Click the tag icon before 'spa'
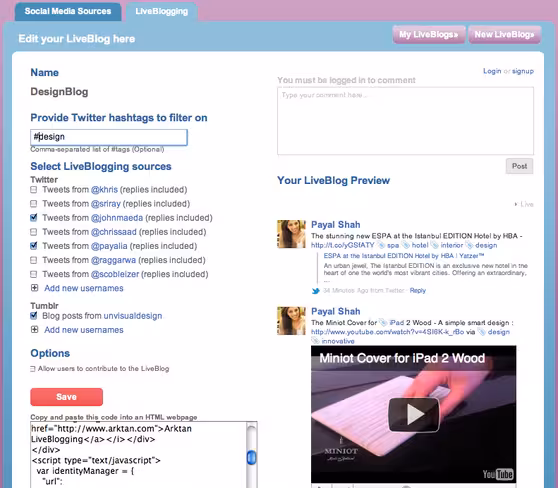Screen dimensions: 558x488 coord(381,245)
